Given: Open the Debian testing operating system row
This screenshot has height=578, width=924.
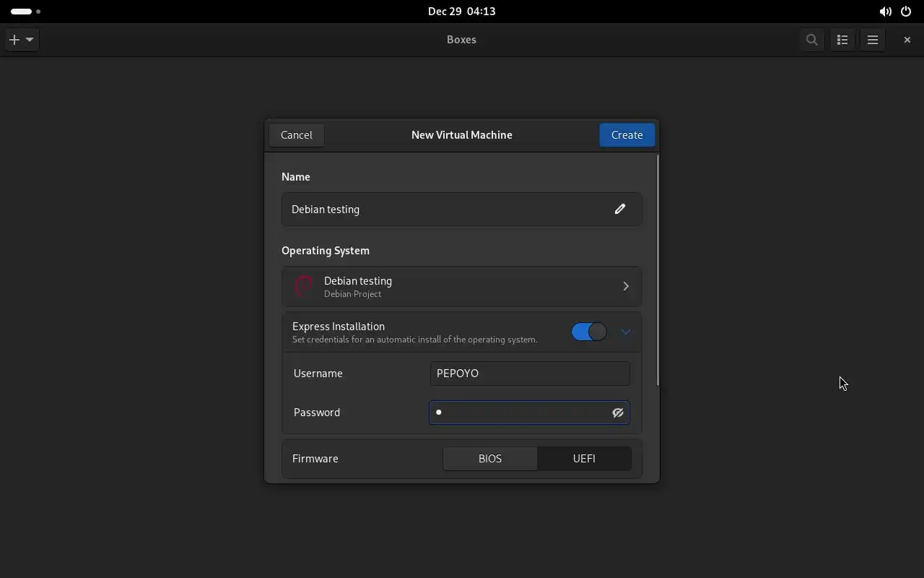Looking at the screenshot, I should [461, 287].
